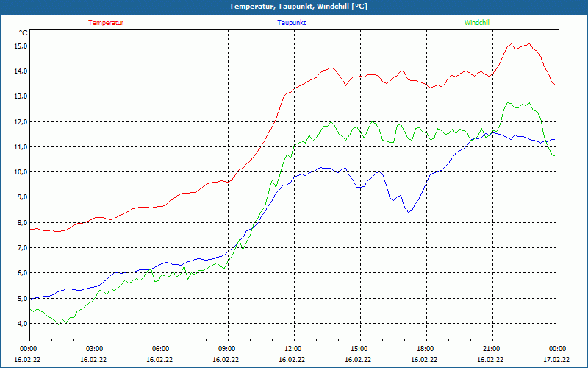Click the 4,0 y-axis value
Image resolution: width=588 pixels, height=368 pixels.
[22, 324]
